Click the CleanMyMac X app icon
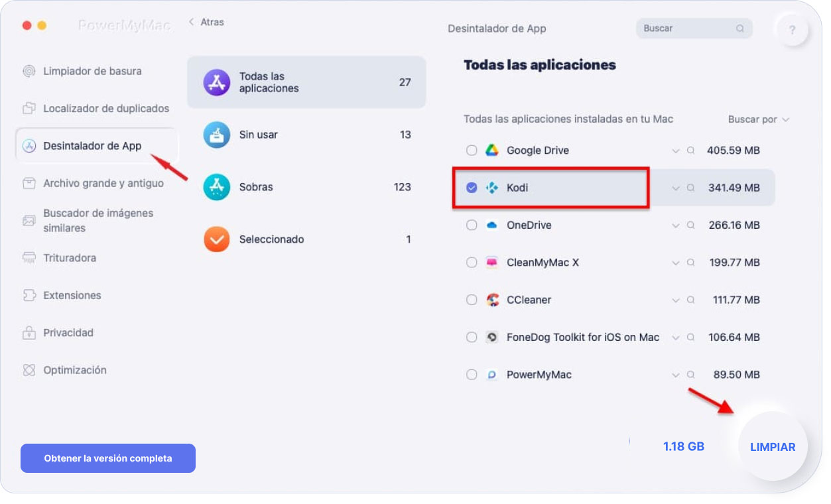The image size is (831, 504). [492, 263]
